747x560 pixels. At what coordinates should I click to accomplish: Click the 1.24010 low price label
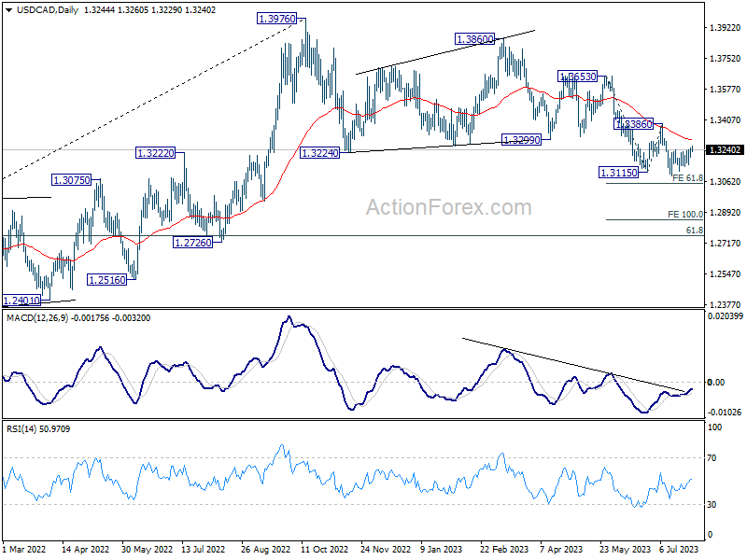(21, 301)
